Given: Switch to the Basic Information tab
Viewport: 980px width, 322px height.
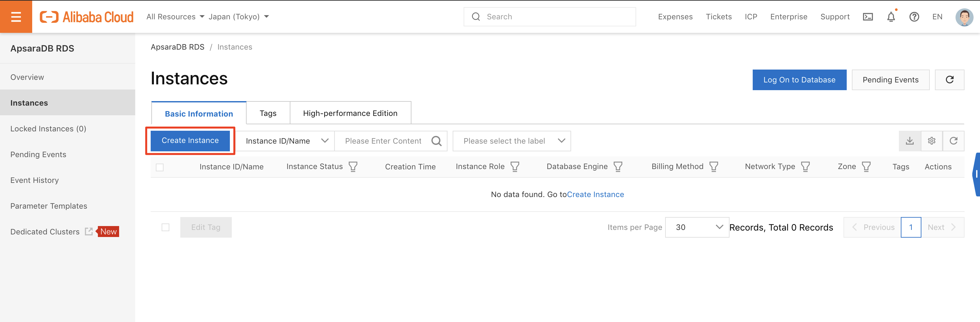Looking at the screenshot, I should coord(199,113).
